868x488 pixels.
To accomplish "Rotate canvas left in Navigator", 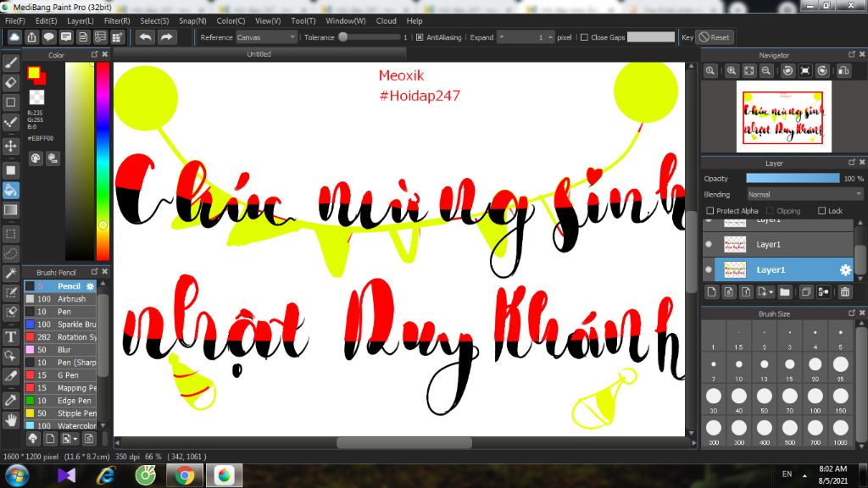I will click(787, 71).
